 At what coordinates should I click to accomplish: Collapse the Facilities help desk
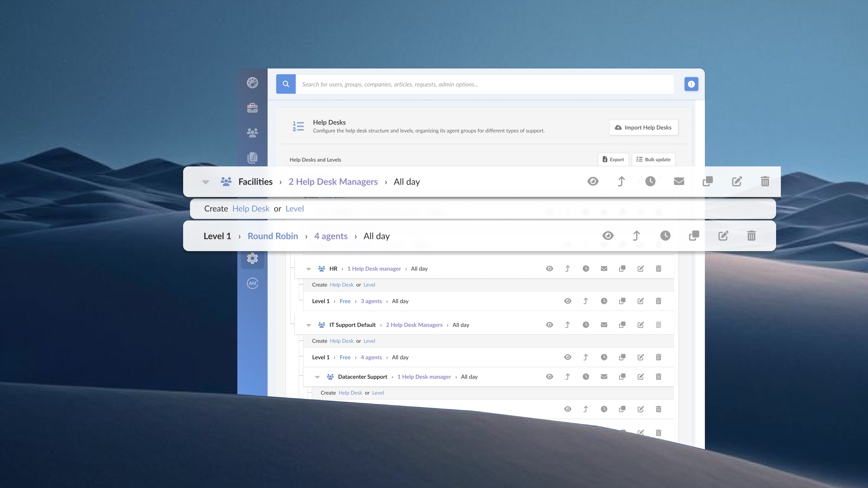[x=205, y=182]
